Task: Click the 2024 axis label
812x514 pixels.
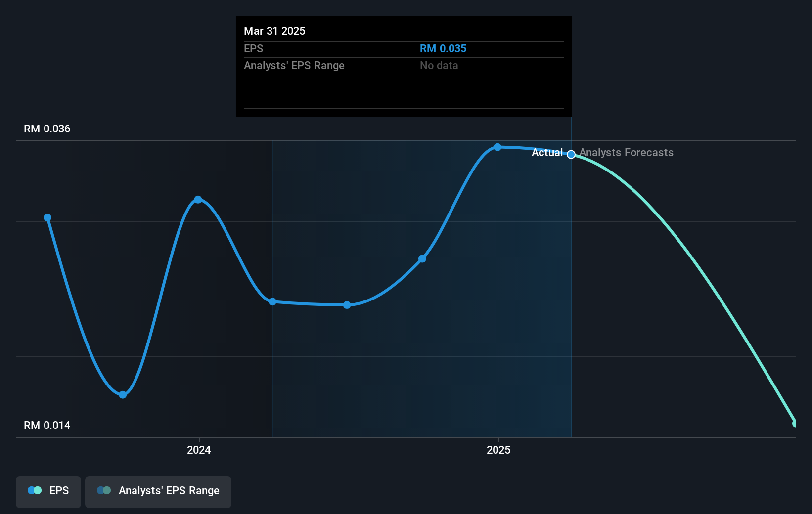Action: (x=199, y=450)
